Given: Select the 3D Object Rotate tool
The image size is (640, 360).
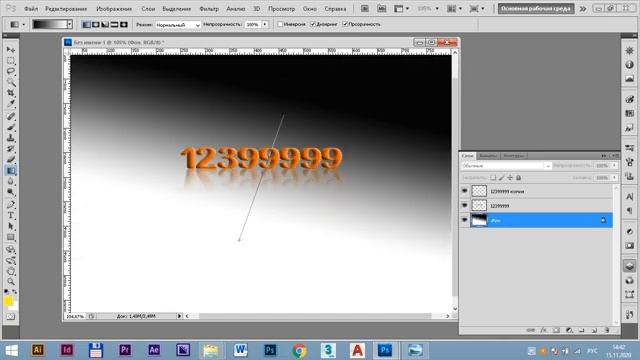Looking at the screenshot, I should (x=11, y=249).
